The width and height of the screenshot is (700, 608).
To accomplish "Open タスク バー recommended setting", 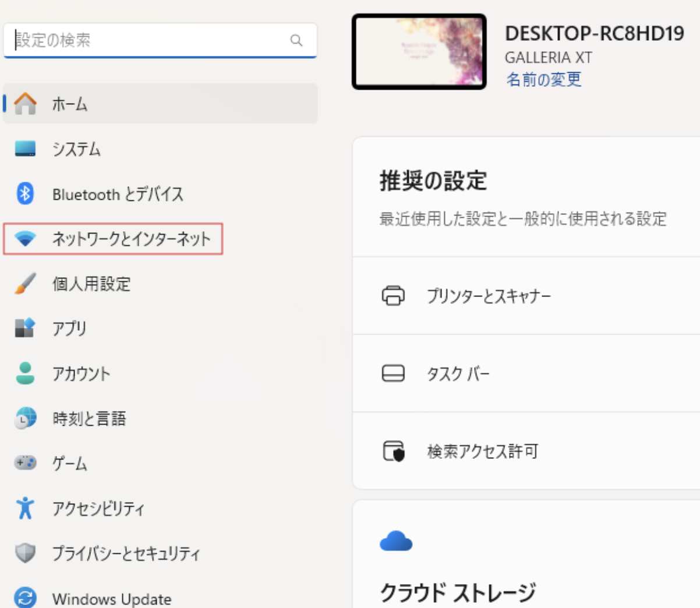I will click(x=458, y=373).
